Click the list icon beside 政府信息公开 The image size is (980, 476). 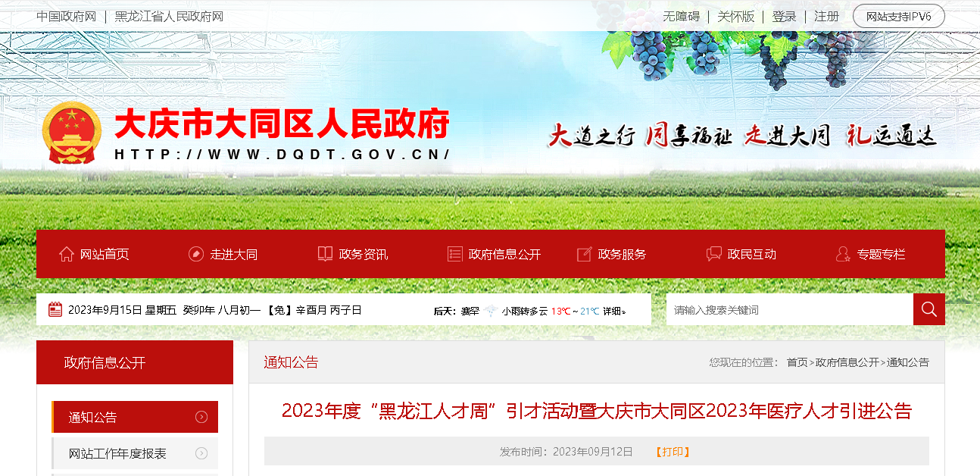(x=454, y=255)
